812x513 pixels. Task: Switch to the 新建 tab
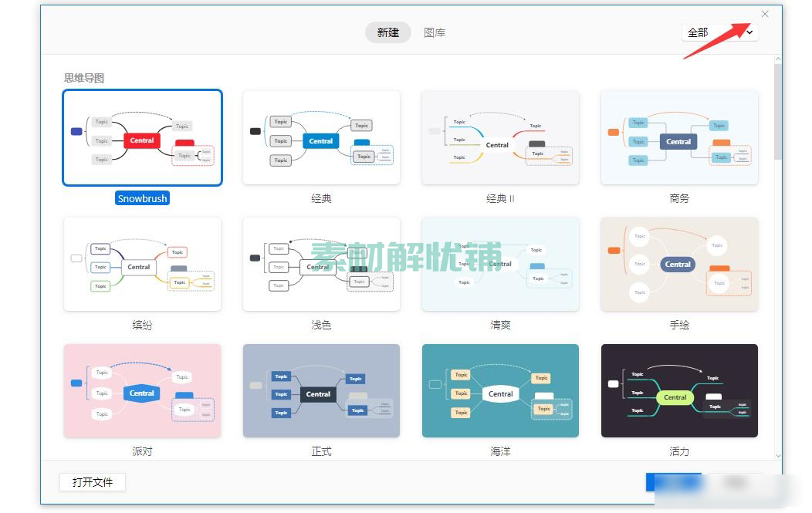388,32
